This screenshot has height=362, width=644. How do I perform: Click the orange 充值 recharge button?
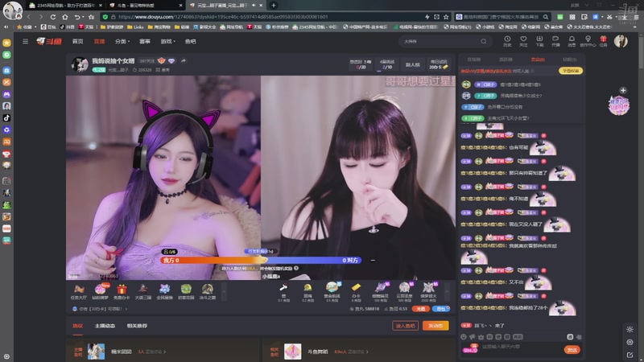pyautogui.click(x=420, y=309)
